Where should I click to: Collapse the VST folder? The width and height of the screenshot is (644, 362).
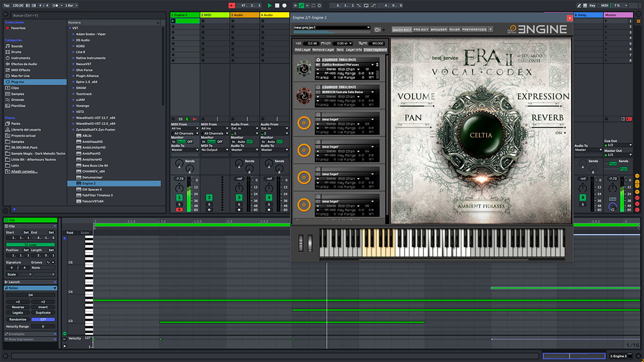70,28
